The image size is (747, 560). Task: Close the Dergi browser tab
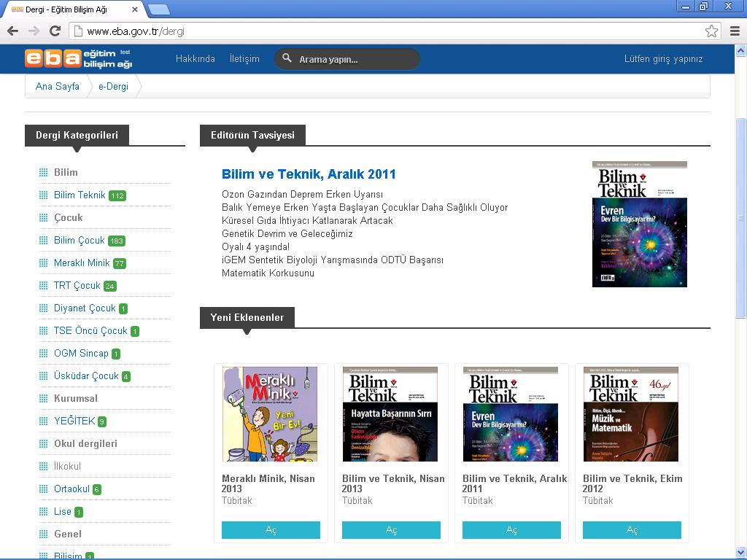pyautogui.click(x=135, y=9)
